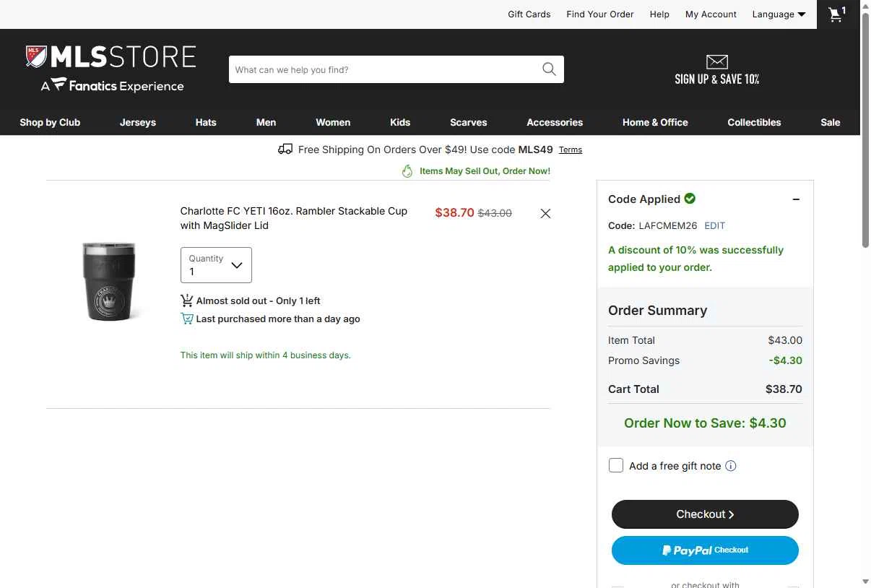This screenshot has height=588, width=871.
Task: Open the Shop by Club menu
Action: [x=50, y=122]
